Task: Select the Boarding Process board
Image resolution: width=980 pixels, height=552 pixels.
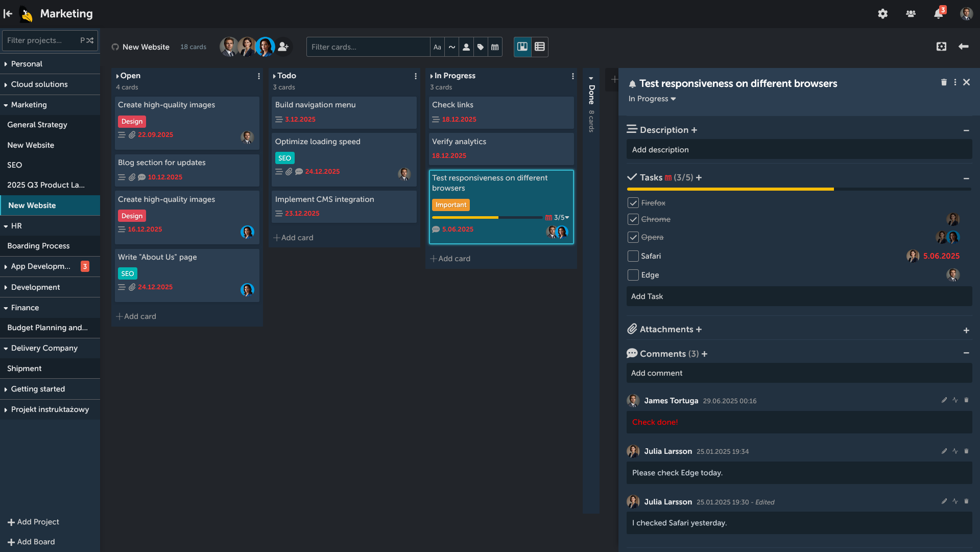Action: coord(38,246)
